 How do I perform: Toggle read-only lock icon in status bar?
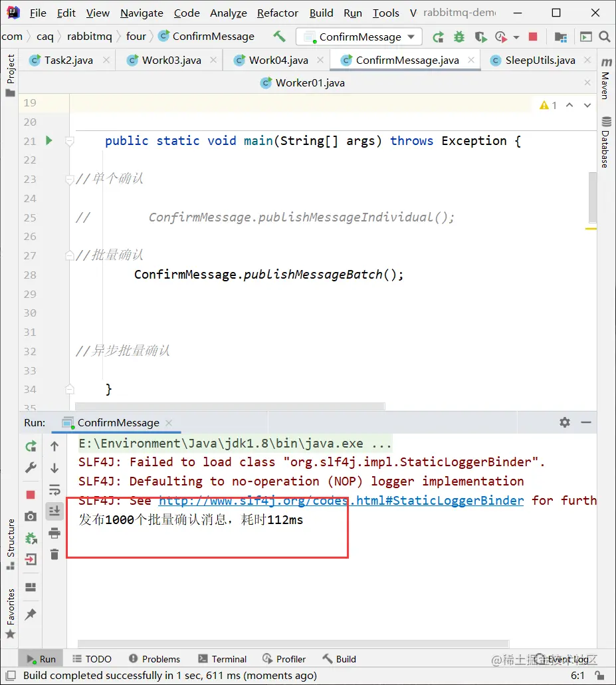(599, 675)
